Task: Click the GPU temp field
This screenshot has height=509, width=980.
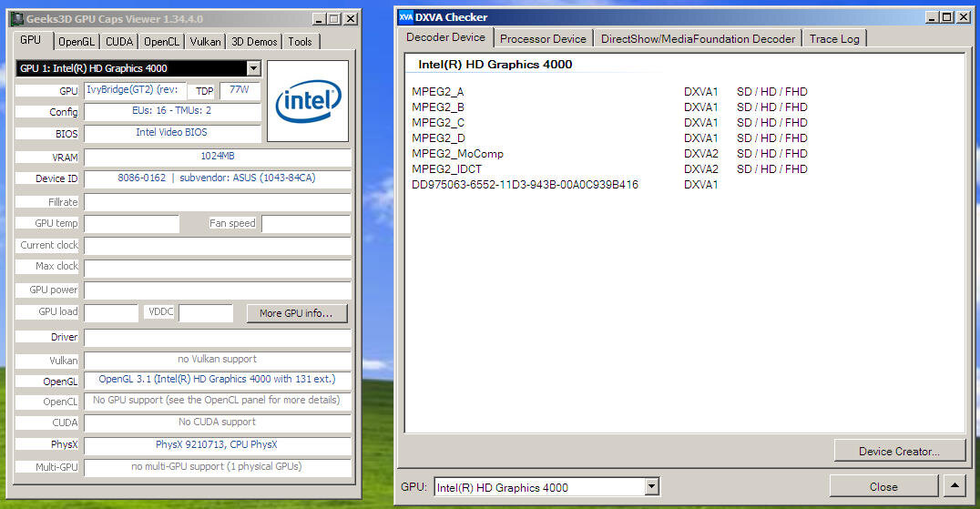Action: pyautogui.click(x=132, y=224)
